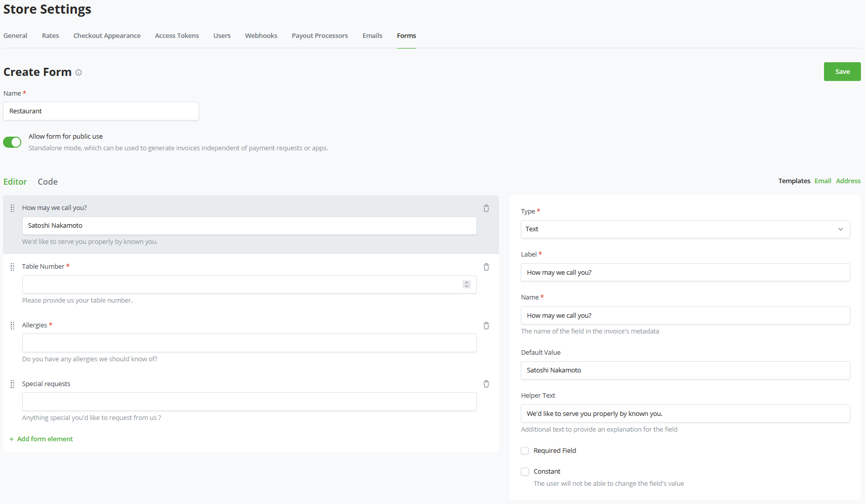This screenshot has height=504, width=865.
Task: Delete the Special requests field
Action: 486,384
